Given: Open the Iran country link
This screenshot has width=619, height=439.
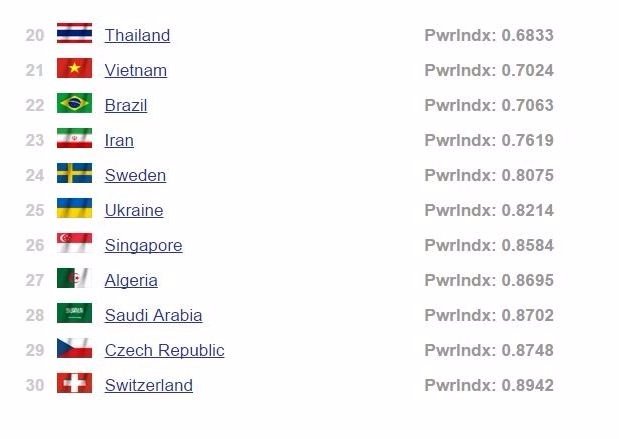Looking at the screenshot, I should coord(119,140).
